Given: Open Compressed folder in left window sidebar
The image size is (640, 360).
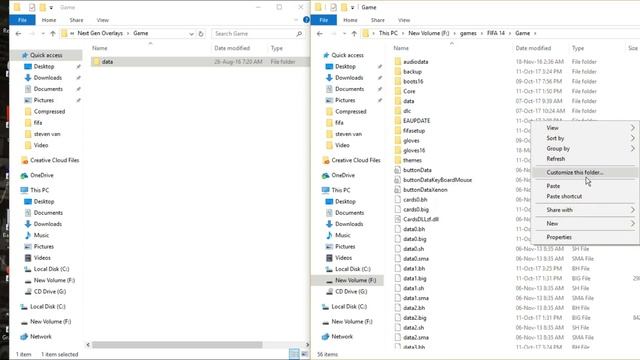Looking at the screenshot, I should (x=49, y=111).
